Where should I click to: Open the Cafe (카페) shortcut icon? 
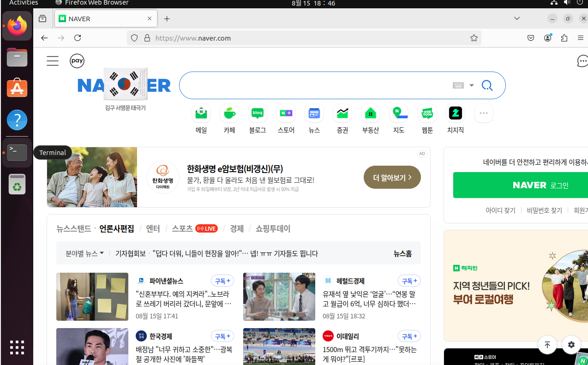229,113
